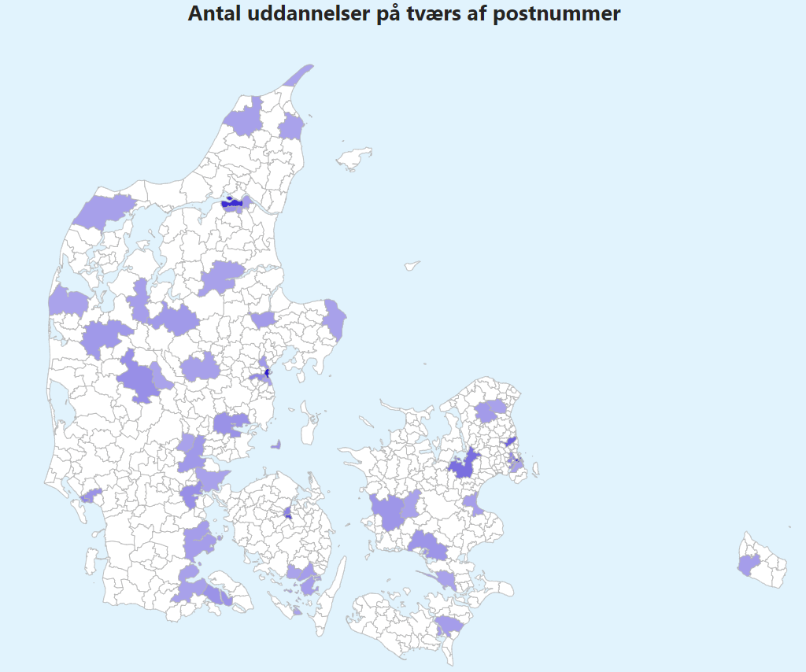806x672 pixels.
Task: Click the chart title 'Antal uddannelser på tværs af postnummer'
Action: (x=404, y=14)
